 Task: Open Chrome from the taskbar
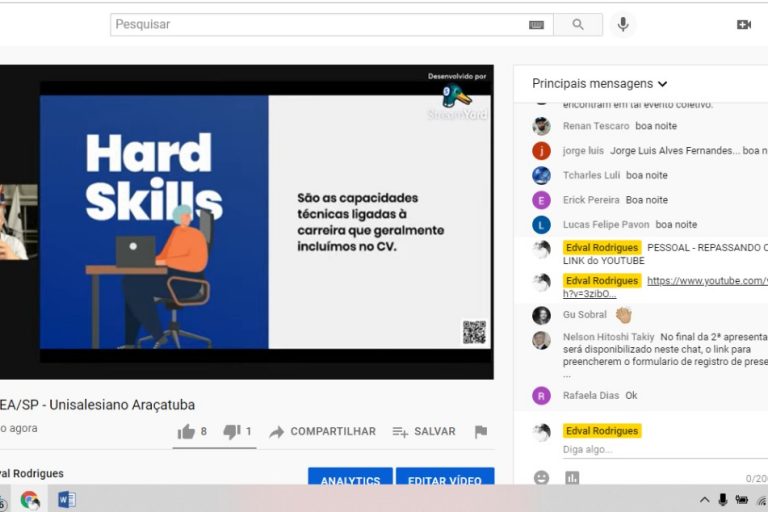pos(30,500)
